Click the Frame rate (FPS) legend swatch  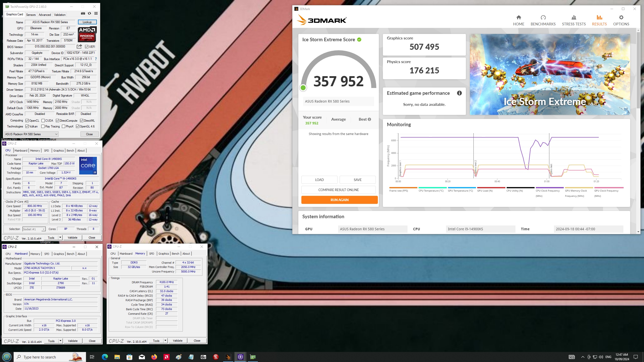(403, 188)
